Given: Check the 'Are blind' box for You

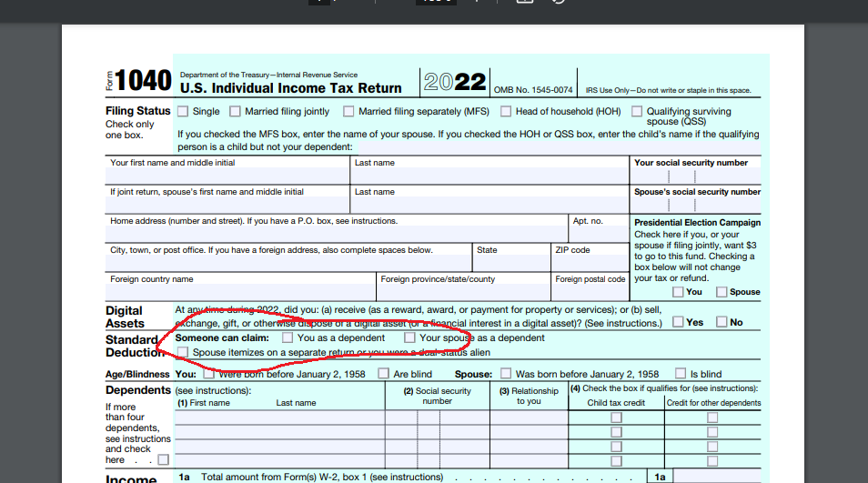Looking at the screenshot, I should point(384,374).
